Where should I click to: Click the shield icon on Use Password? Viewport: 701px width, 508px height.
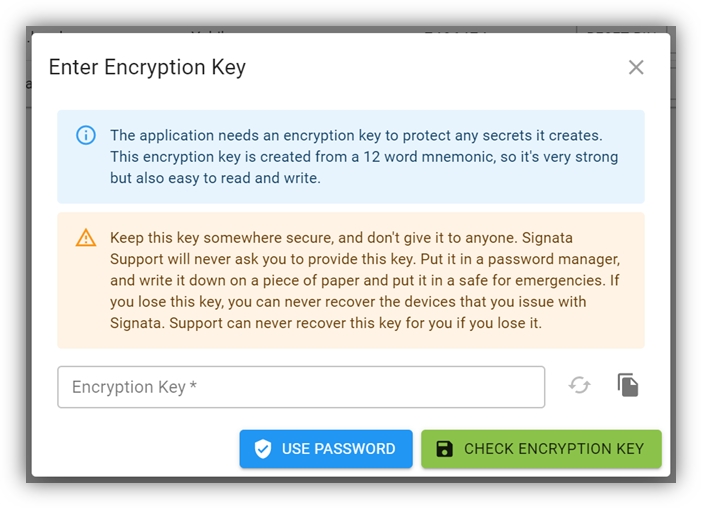point(263,449)
